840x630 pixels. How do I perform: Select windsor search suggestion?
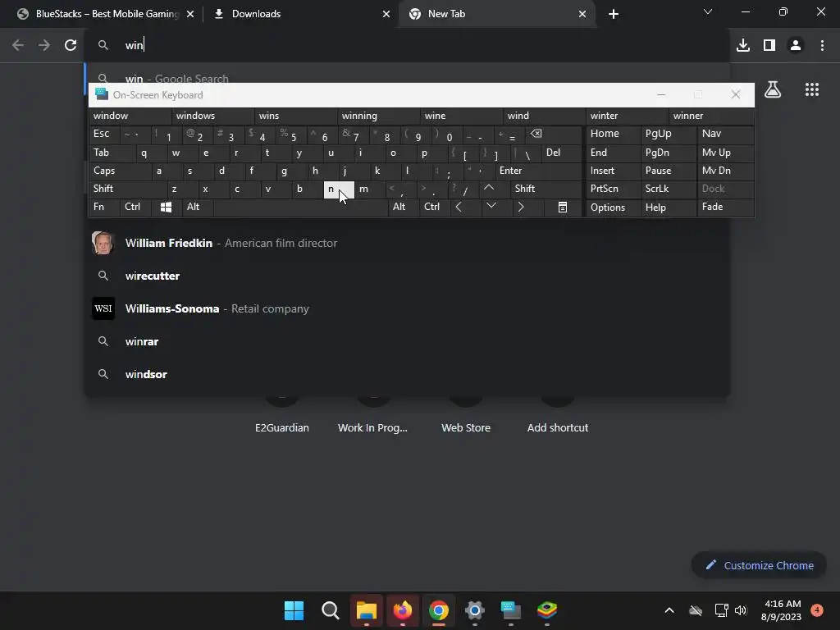point(407,374)
